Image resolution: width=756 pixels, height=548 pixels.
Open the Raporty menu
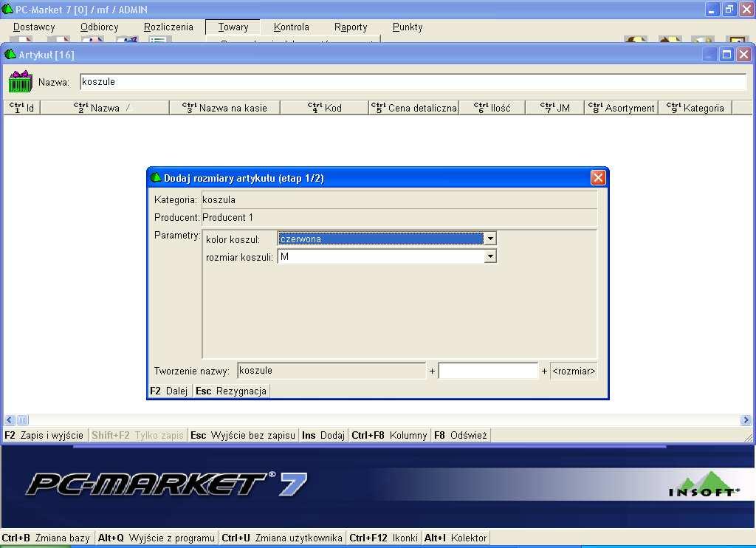coord(351,27)
